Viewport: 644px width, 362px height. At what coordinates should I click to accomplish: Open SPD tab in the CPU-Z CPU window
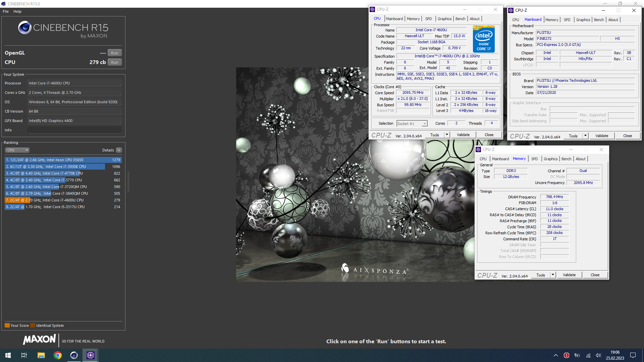[429, 19]
